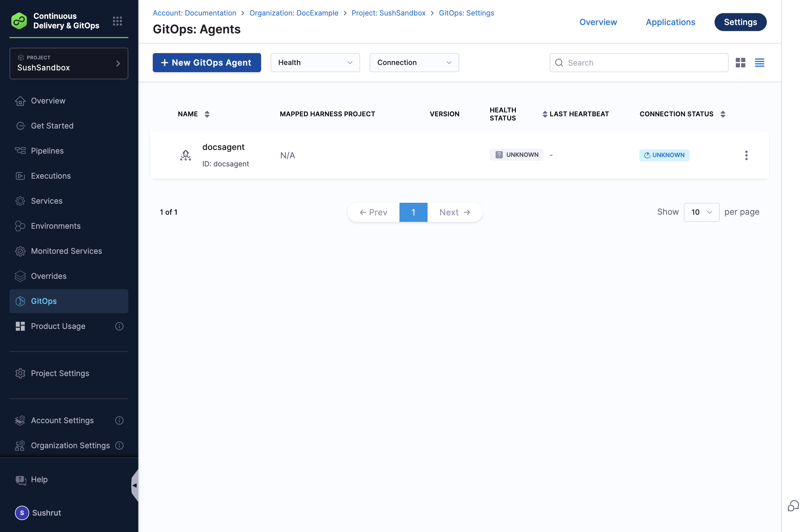The image size is (805, 532).
Task: Click the Next pagination button
Action: [x=455, y=212]
